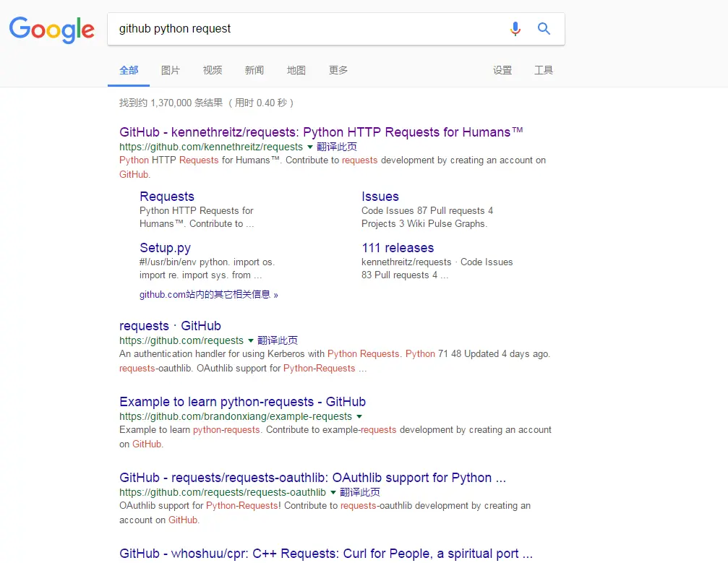Open the Requests sitelink
Viewport: 728px width, 563px height.
pyautogui.click(x=167, y=197)
